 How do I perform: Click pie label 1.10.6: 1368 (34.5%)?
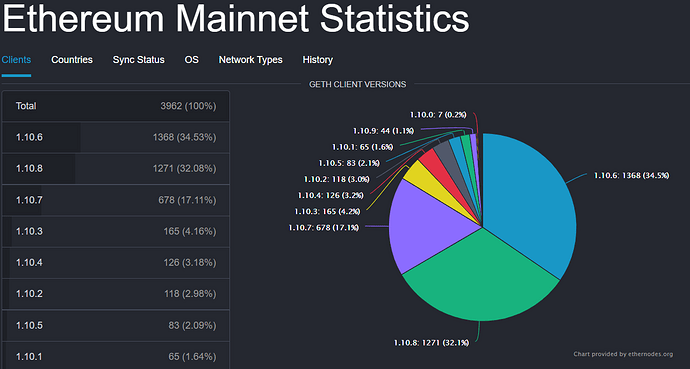point(631,175)
